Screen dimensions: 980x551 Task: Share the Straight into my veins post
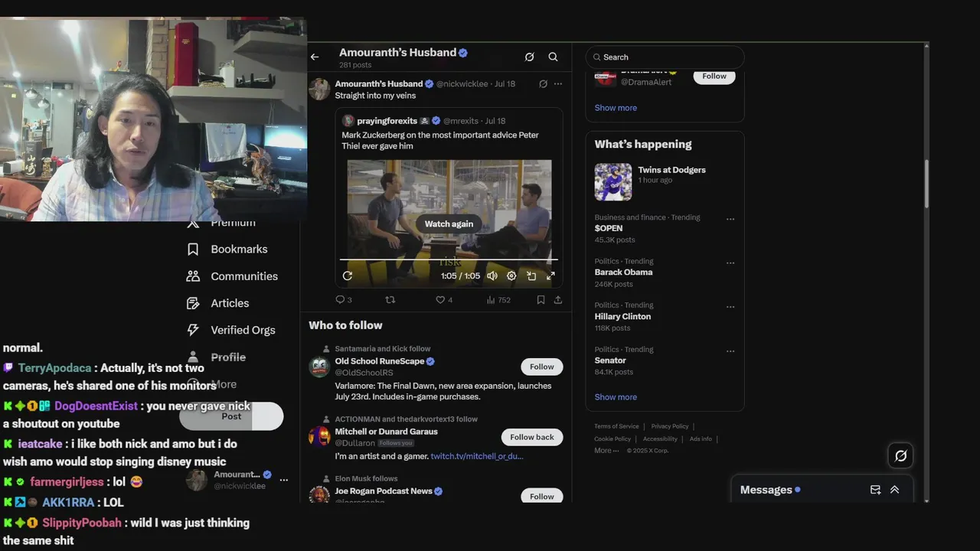click(558, 300)
